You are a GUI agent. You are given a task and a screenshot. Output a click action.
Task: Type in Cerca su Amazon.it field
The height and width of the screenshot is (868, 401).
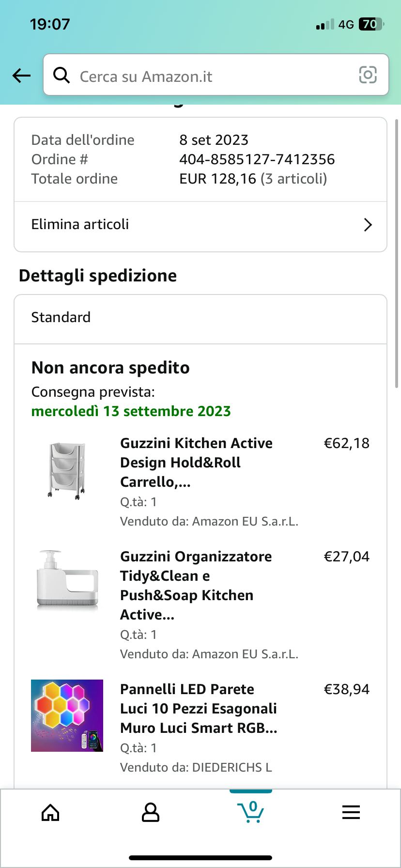point(208,76)
